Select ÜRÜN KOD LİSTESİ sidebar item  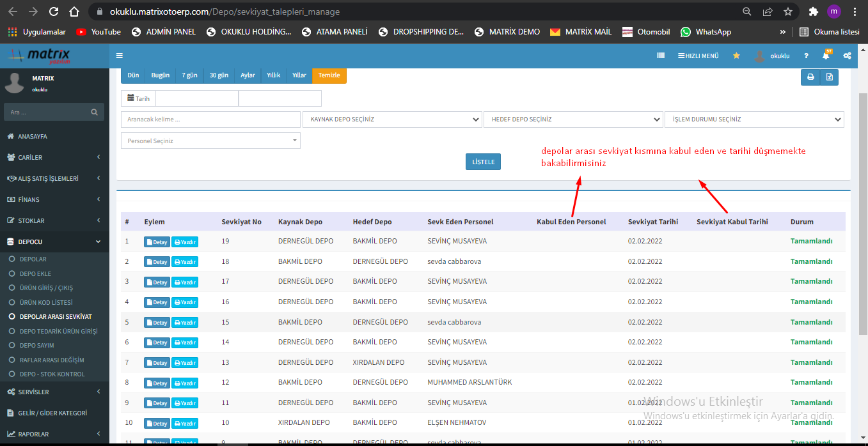point(45,302)
